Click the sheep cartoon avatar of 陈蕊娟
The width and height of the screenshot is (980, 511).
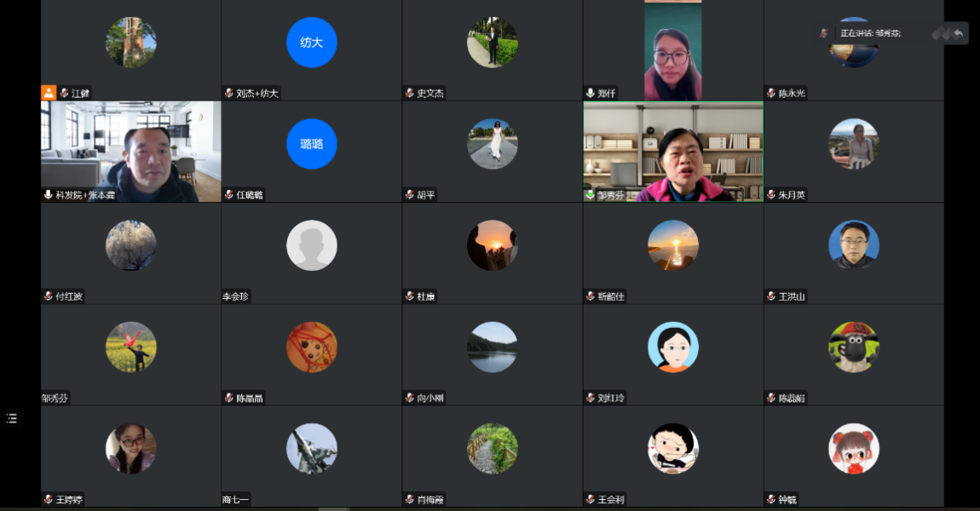click(x=853, y=347)
